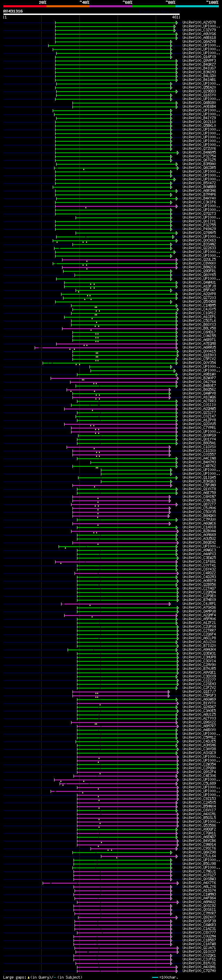This screenshot has height=980, width=222.
Task: Click the white query bar spanning 1 to 461
Action: point(92,14)
